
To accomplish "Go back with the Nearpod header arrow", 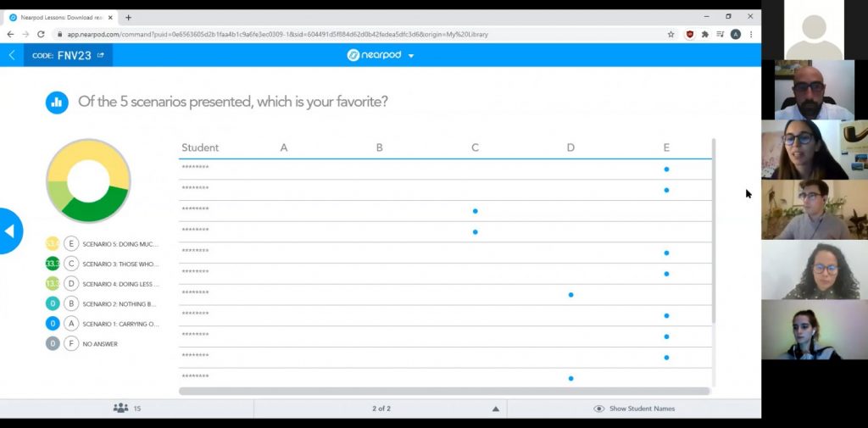I will (12, 55).
